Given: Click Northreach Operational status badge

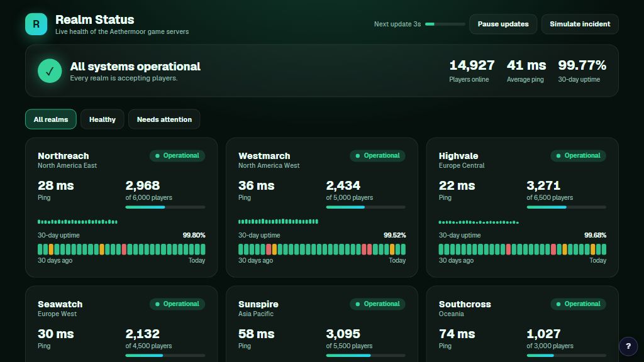Looking at the screenshot, I should pyautogui.click(x=177, y=156).
